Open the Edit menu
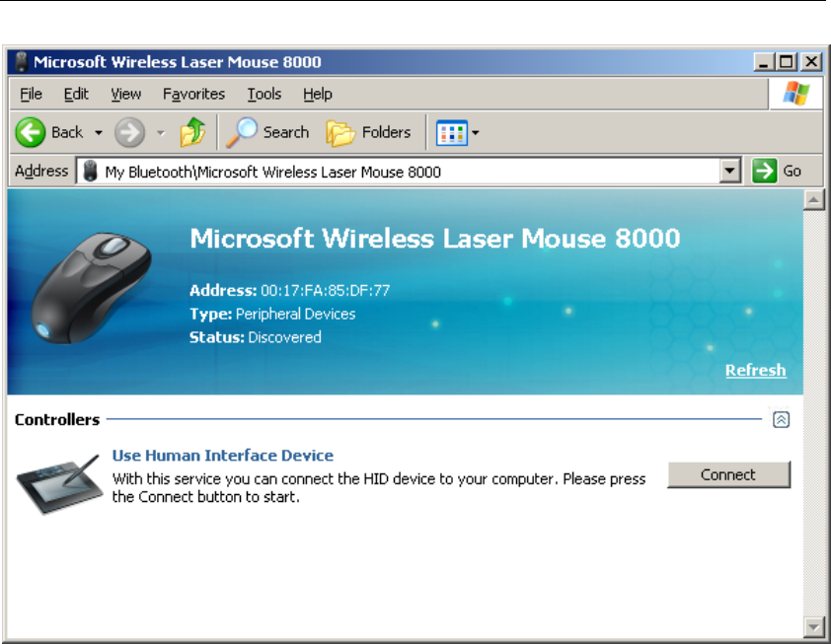 tap(76, 94)
